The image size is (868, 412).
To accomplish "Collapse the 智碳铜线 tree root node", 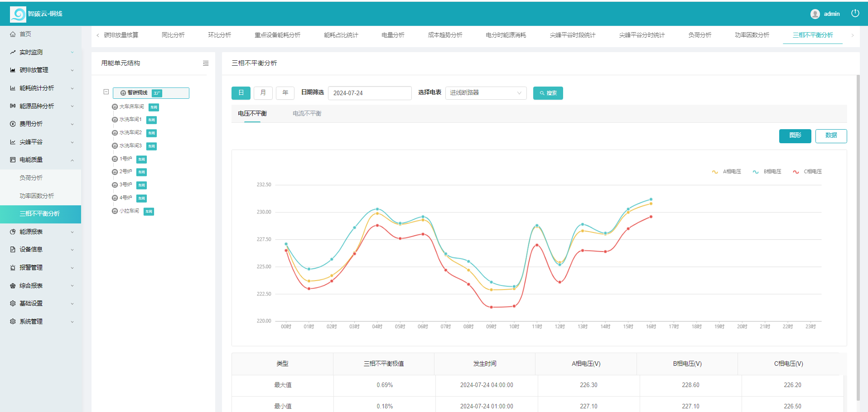I will pos(106,92).
